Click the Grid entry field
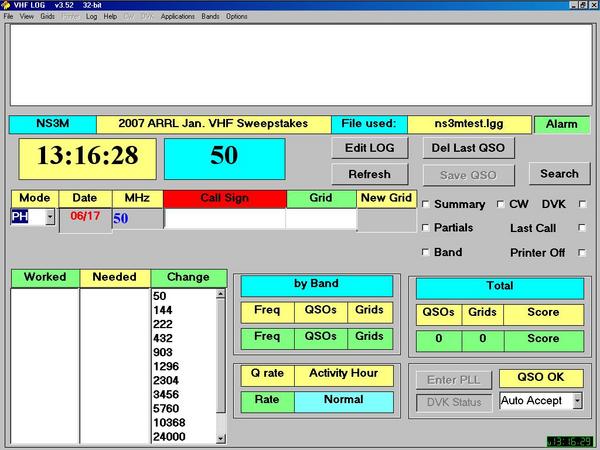600x450 pixels. (x=320, y=219)
